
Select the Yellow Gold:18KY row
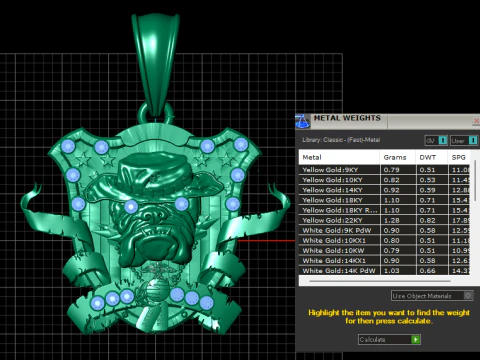click(384, 200)
